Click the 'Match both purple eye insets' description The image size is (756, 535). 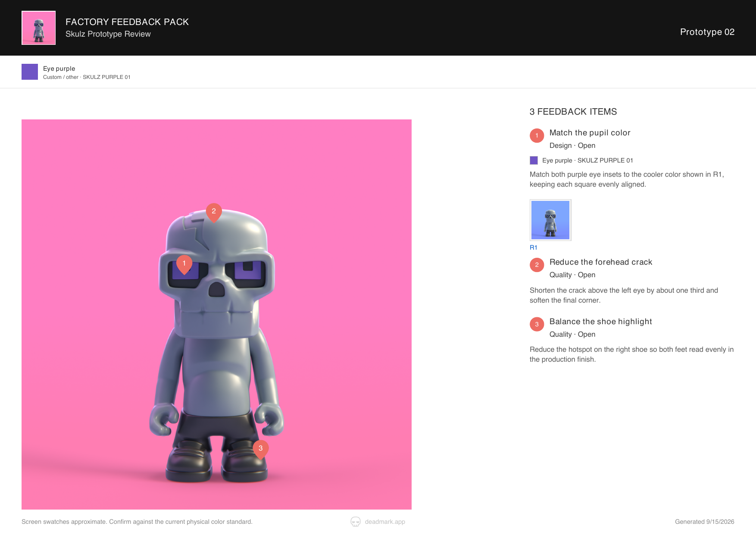627,179
